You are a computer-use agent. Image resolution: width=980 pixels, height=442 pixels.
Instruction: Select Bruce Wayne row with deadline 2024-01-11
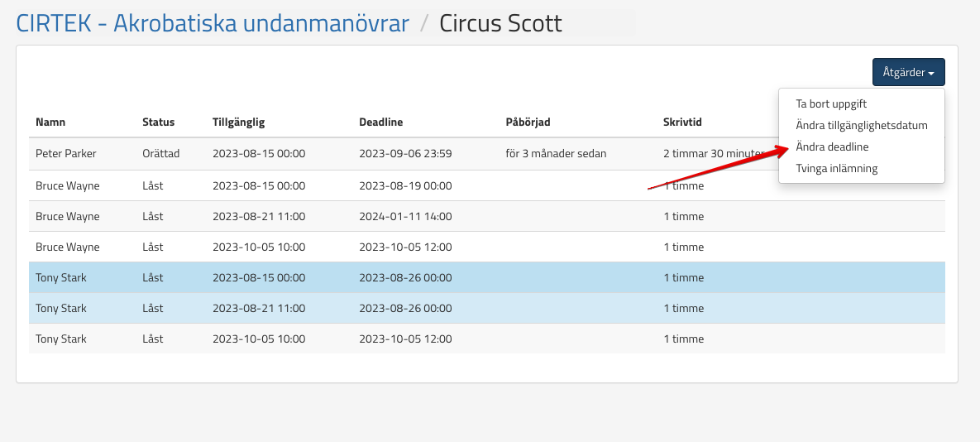pyautogui.click(x=68, y=217)
